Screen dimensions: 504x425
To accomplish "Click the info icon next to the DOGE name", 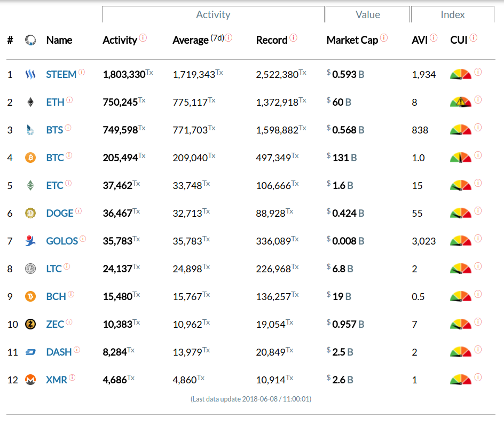I will coord(78,211).
